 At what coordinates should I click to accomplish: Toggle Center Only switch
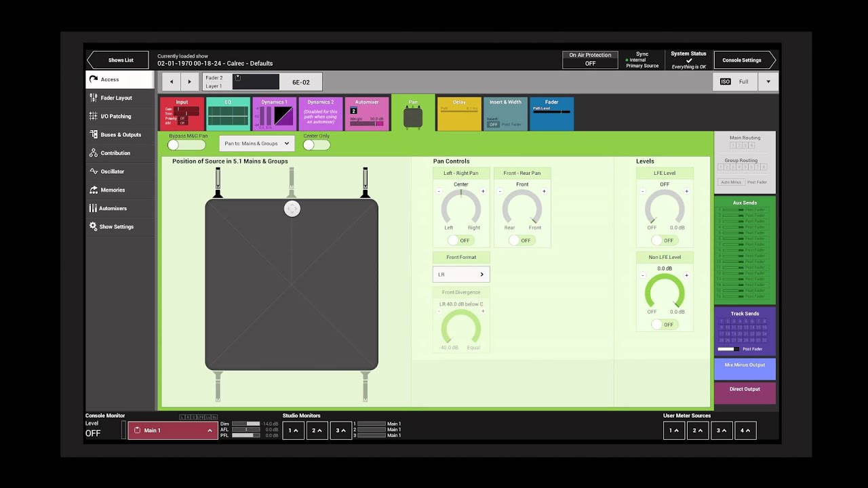(x=317, y=144)
